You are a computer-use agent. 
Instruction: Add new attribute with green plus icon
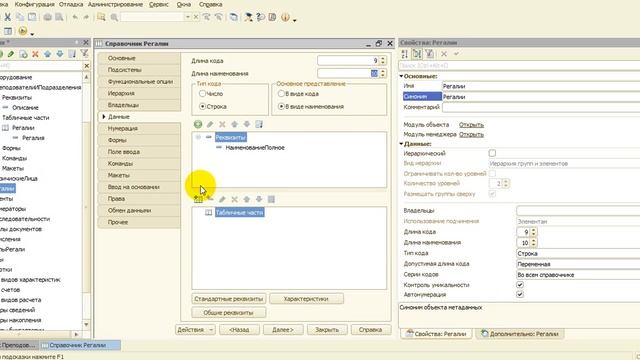click(198, 124)
